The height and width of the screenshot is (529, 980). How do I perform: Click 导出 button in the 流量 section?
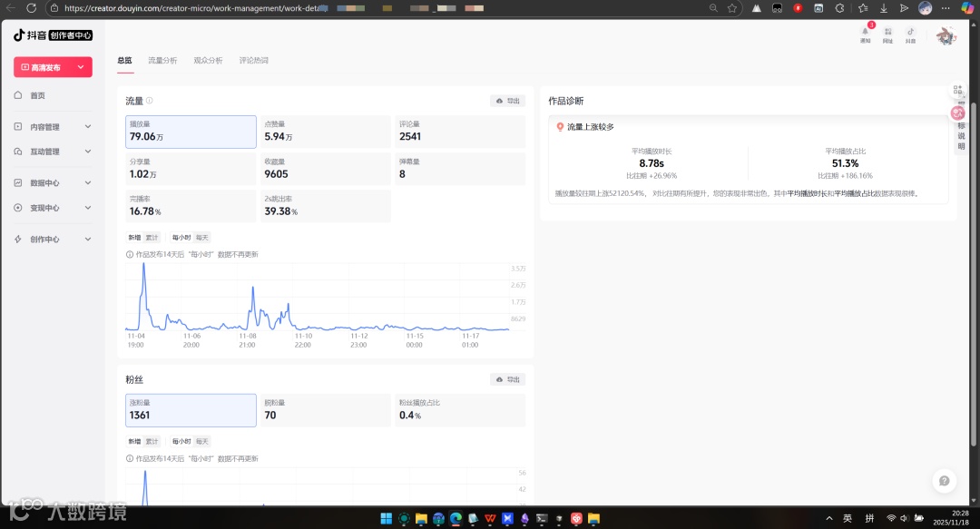(507, 101)
